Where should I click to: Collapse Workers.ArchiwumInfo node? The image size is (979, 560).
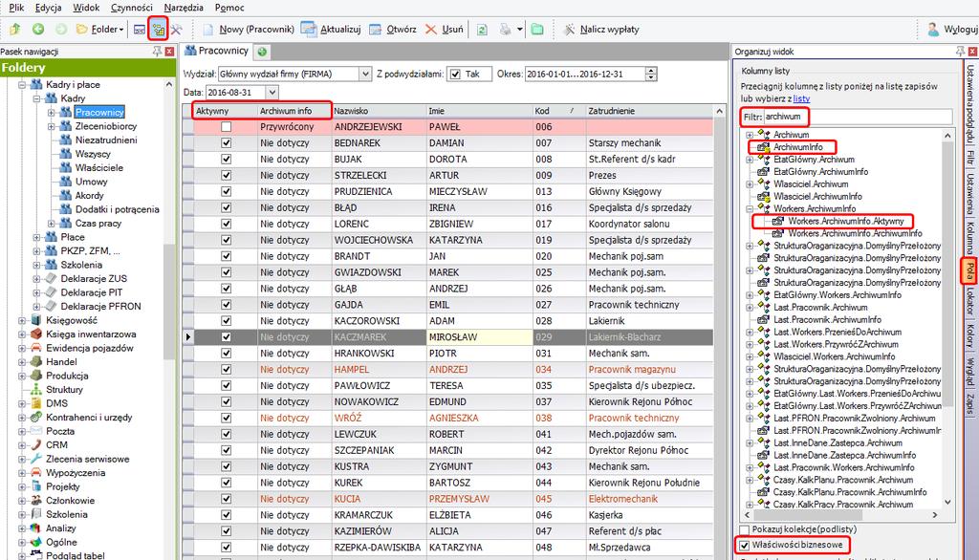[x=750, y=208]
